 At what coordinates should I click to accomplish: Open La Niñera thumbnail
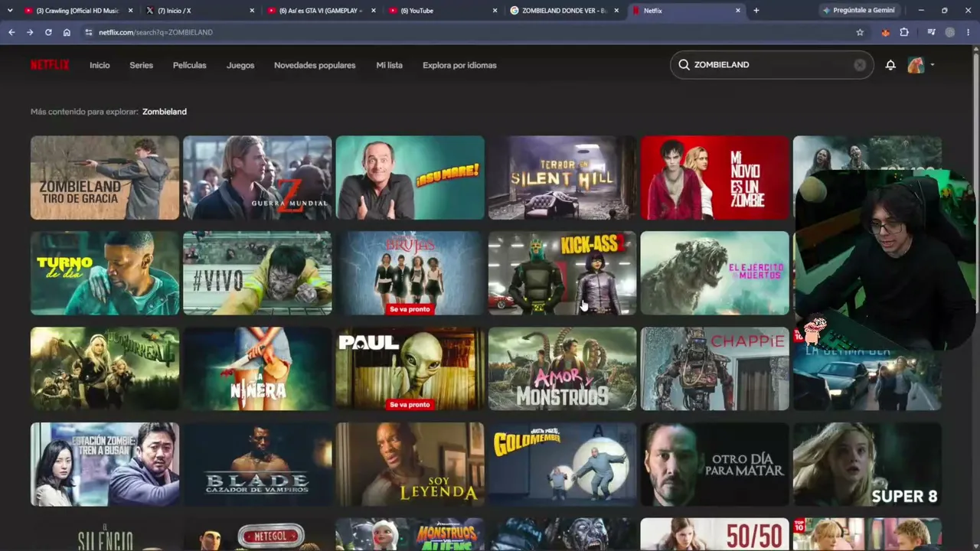pyautogui.click(x=257, y=369)
